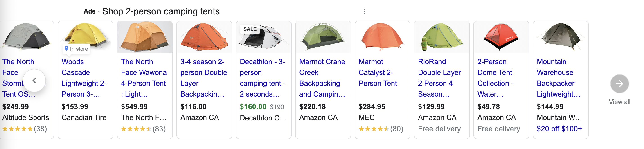This screenshot has width=644, height=149.
Task: Open The North Face Wawona 4-Person link
Action: [x=144, y=78]
